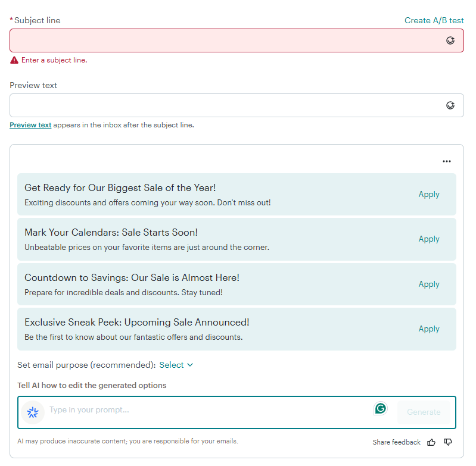
Task: Apply the 'Mark Your Calendars' suggestion
Action: coord(429,239)
